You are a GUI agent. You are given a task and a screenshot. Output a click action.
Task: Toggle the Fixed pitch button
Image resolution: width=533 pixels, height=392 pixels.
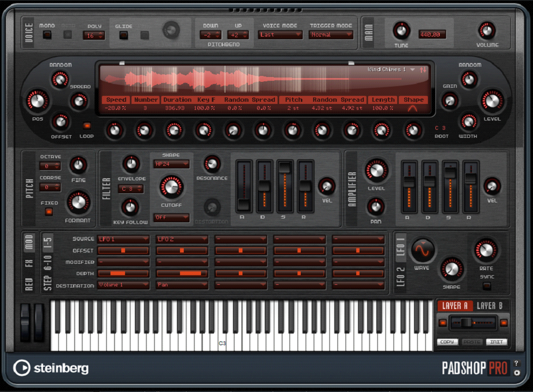pos(49,212)
